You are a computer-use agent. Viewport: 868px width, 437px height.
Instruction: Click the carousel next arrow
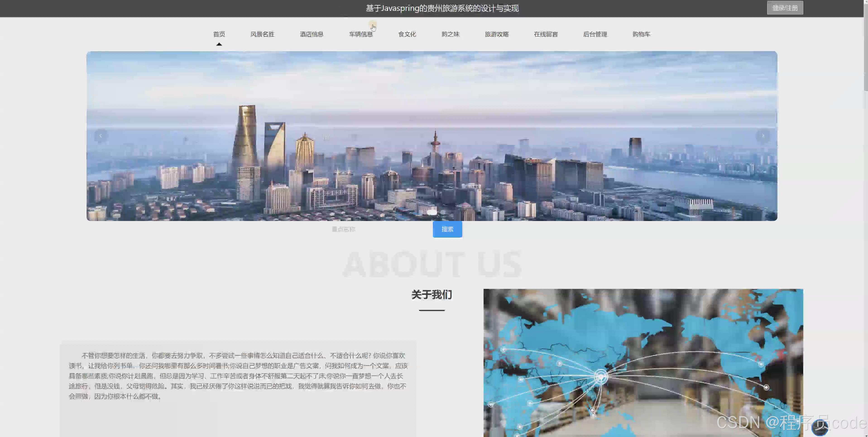pyautogui.click(x=763, y=136)
